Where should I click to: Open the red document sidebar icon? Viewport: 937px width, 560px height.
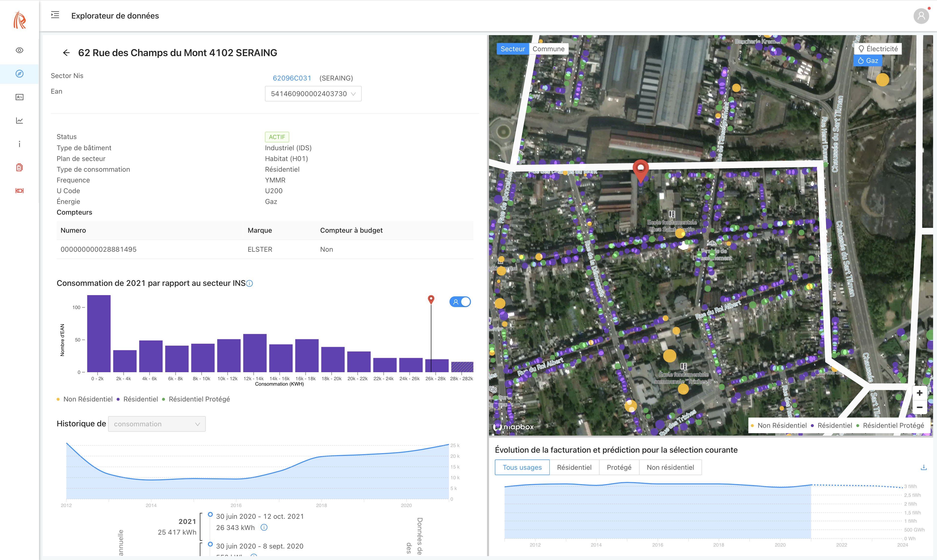[20, 167]
